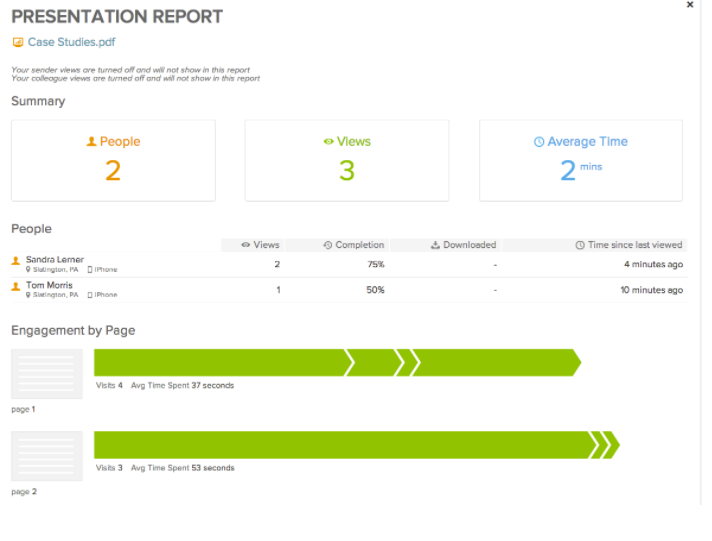Click the iPhone device icon under Tom Morris
Screen dimensions: 712x541
point(90,295)
